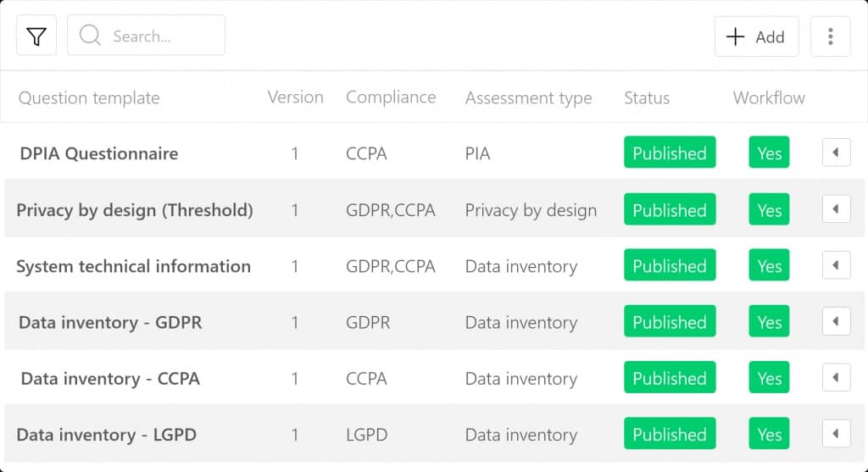Open Data inventory - CCPA template
Screen dimensions: 868x472
click(x=110, y=379)
